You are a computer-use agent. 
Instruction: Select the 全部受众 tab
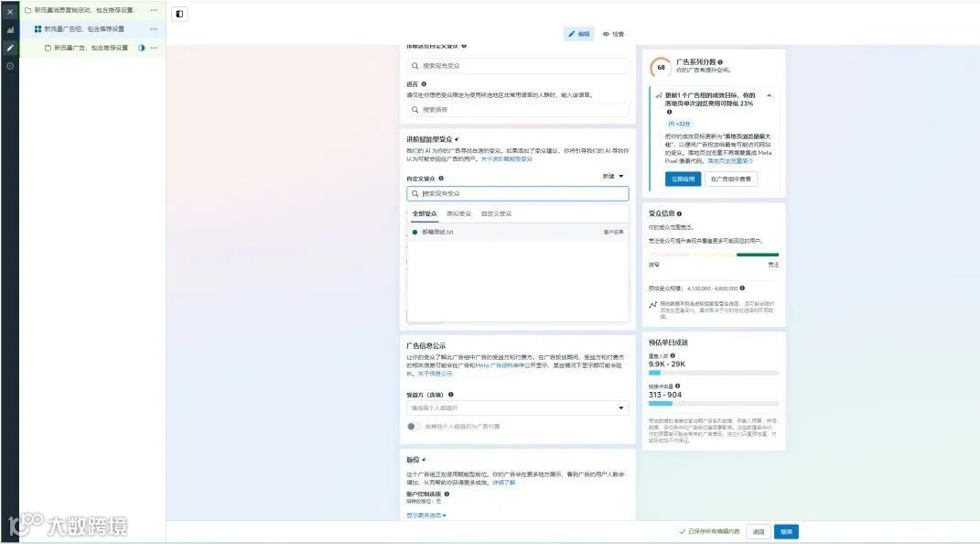click(425, 214)
